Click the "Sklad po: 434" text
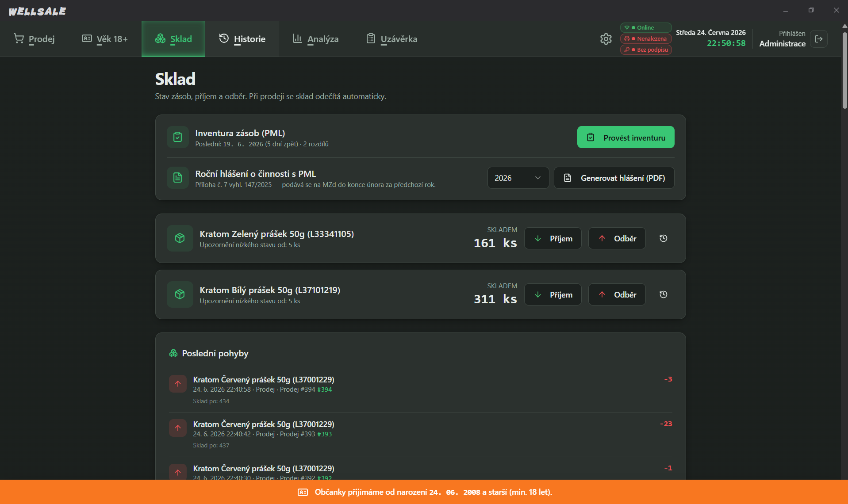This screenshot has width=848, height=504. 211,401
